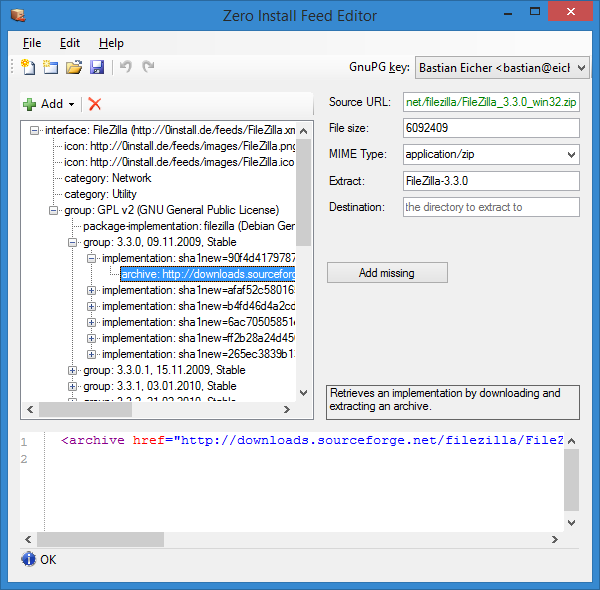Select the icon FileZilla.ico tree row
This screenshot has height=590, width=600.
[x=179, y=162]
